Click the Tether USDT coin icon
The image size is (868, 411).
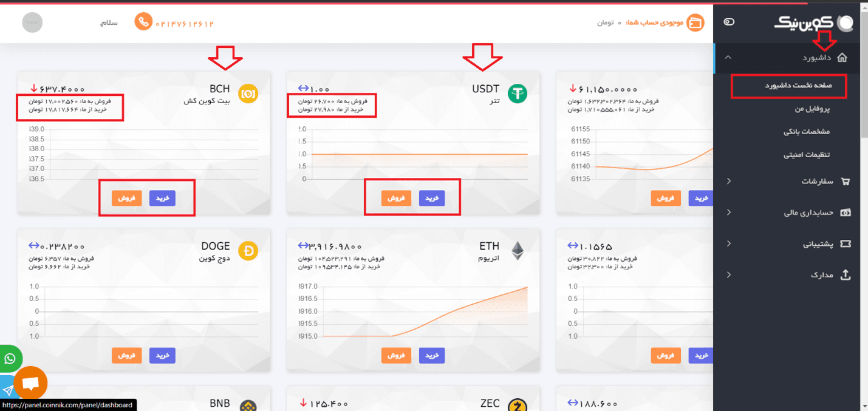click(518, 93)
